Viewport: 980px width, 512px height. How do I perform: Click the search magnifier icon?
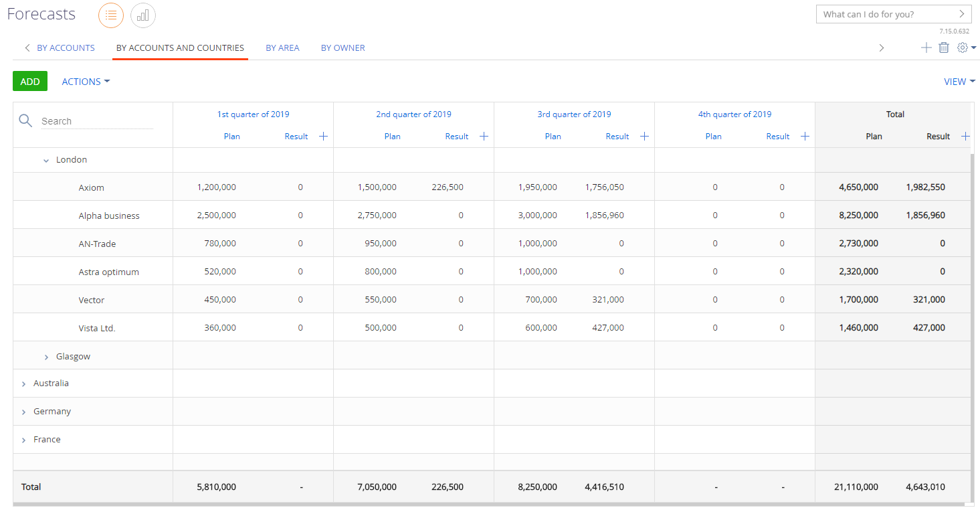[x=25, y=120]
